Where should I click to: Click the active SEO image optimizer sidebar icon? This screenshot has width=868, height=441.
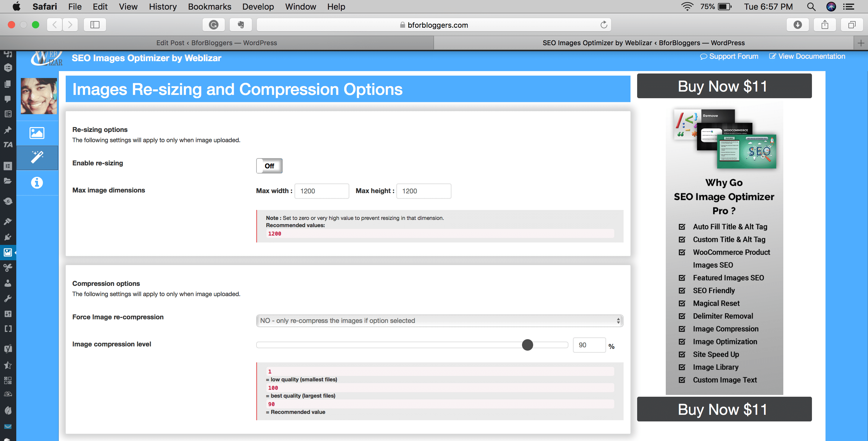8,253
